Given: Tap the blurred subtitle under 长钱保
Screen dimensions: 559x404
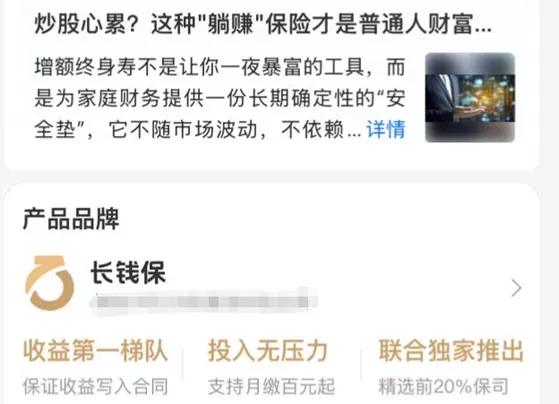Looking at the screenshot, I should tap(203, 302).
